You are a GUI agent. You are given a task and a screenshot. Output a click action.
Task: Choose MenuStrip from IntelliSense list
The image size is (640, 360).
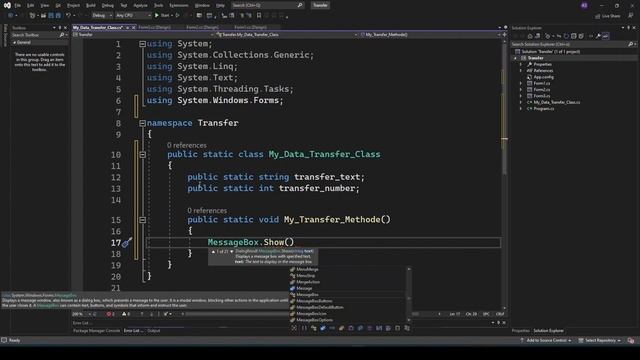tap(305, 276)
